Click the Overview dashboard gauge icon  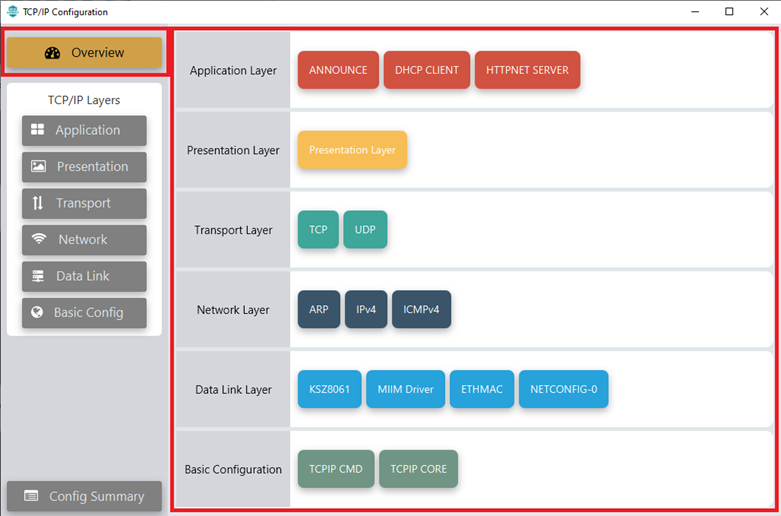[52, 53]
